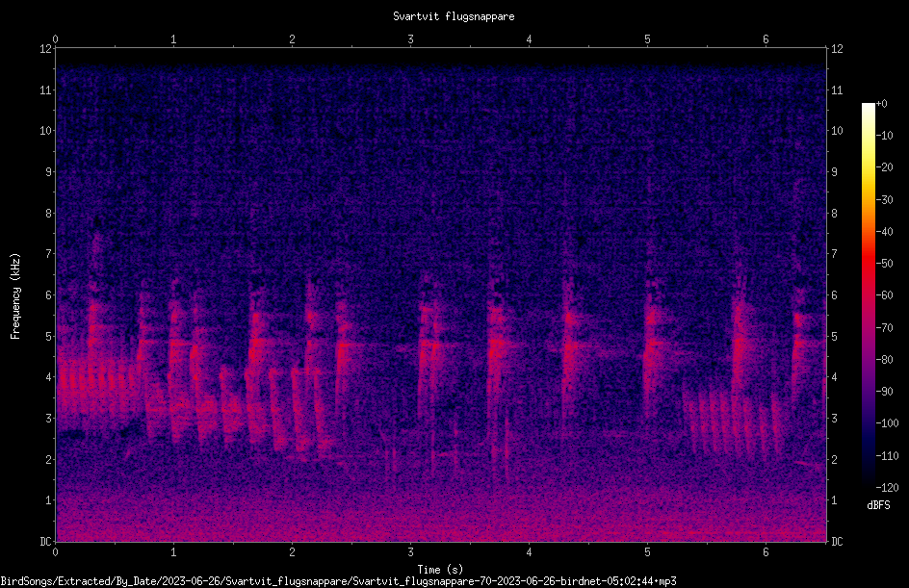Select '0' on the bottom time axis

(x=55, y=552)
